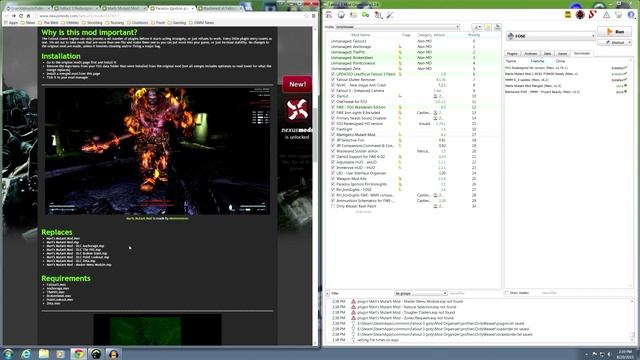
Task: Open the blue help icon in Mod Organizer
Action: (631, 15)
